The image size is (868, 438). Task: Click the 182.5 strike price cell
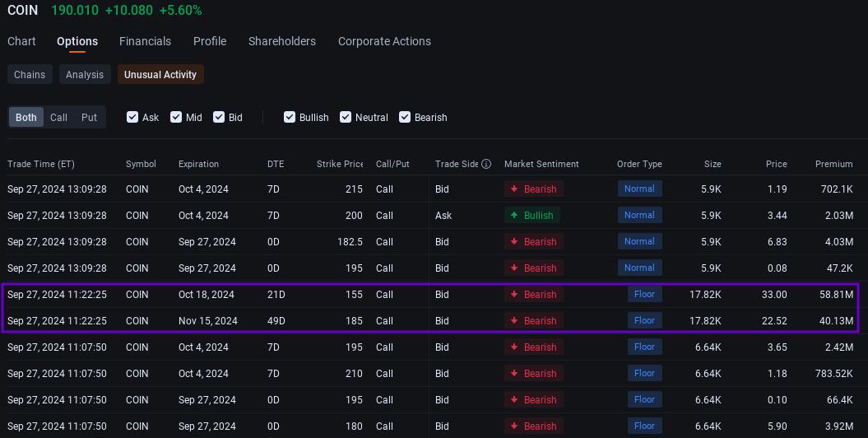click(350, 241)
